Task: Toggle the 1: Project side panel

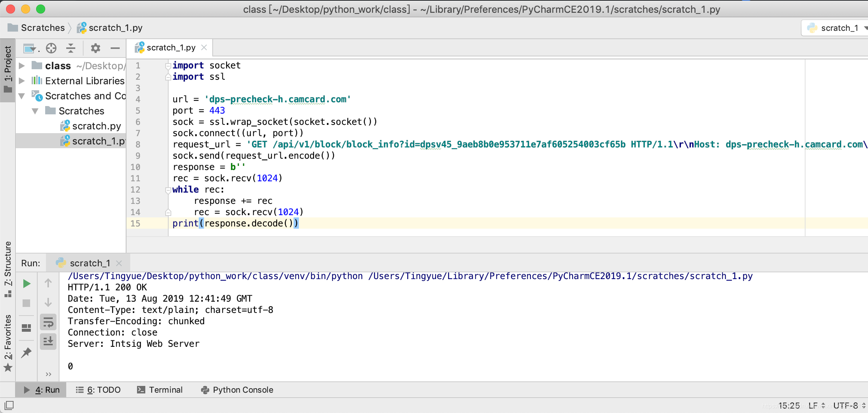Action: pos(8,70)
